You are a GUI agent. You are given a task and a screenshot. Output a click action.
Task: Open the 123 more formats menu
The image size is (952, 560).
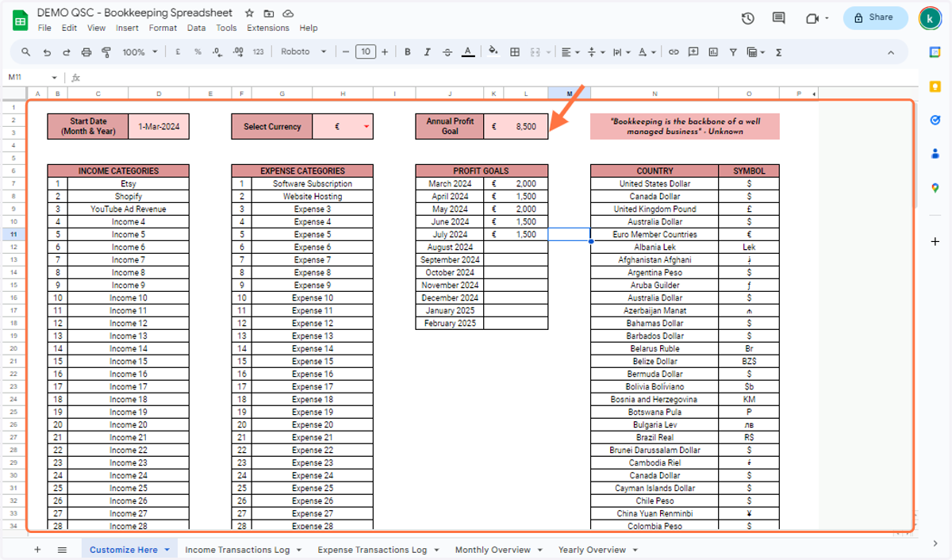point(259,52)
